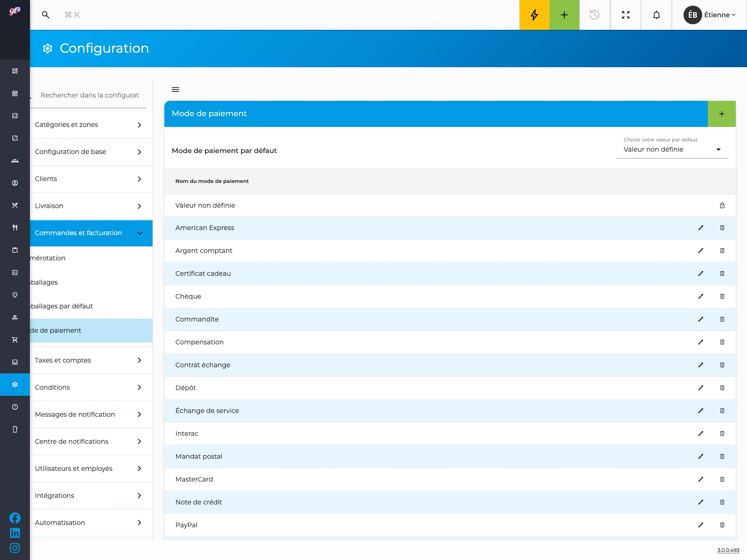Delete the Commandite payment mode
This screenshot has width=747, height=560.
point(722,319)
